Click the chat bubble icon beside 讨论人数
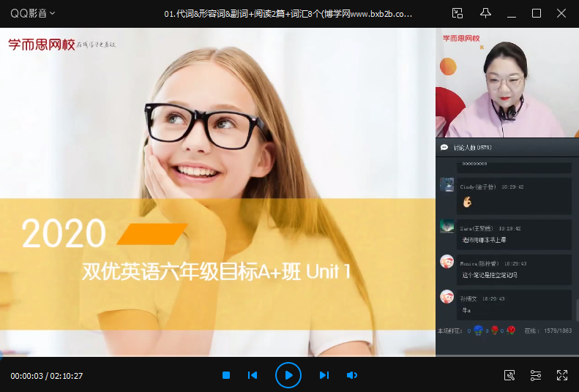The width and height of the screenshot is (579, 392). [444, 147]
